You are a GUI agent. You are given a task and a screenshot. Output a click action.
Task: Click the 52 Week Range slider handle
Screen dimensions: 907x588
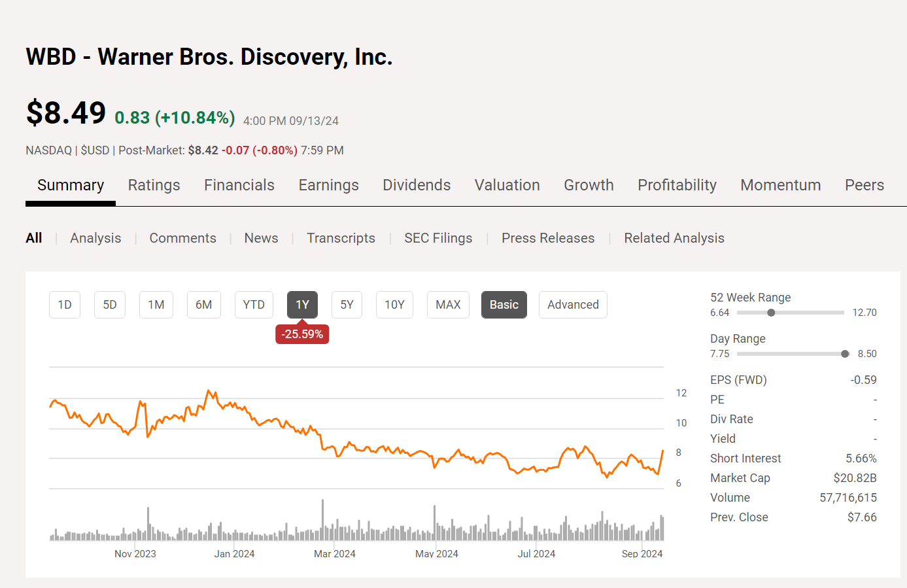point(771,313)
